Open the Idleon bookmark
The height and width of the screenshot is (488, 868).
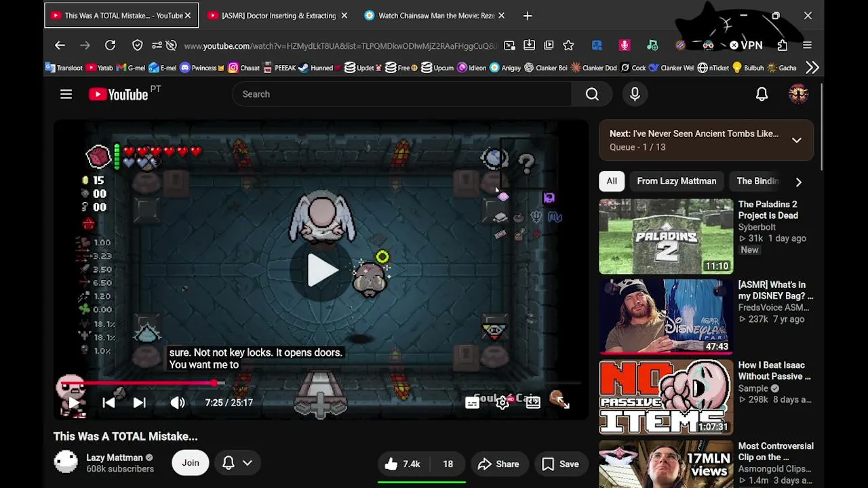pyautogui.click(x=472, y=68)
